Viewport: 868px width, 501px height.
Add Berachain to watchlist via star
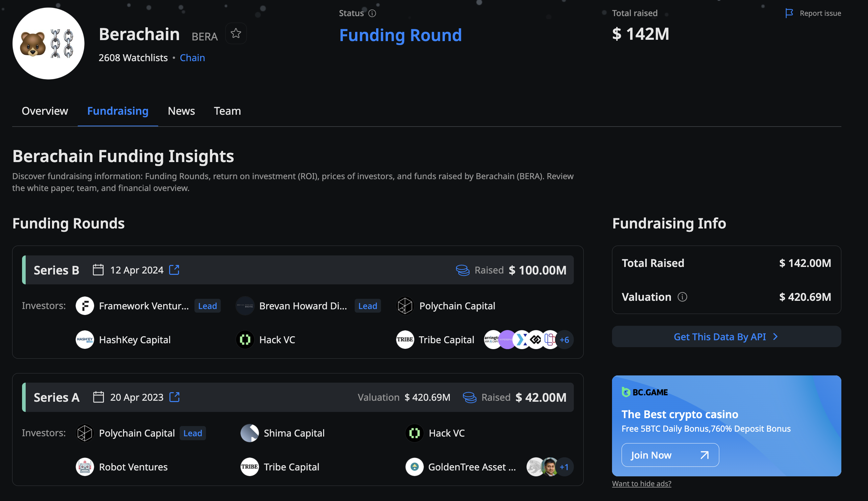236,34
